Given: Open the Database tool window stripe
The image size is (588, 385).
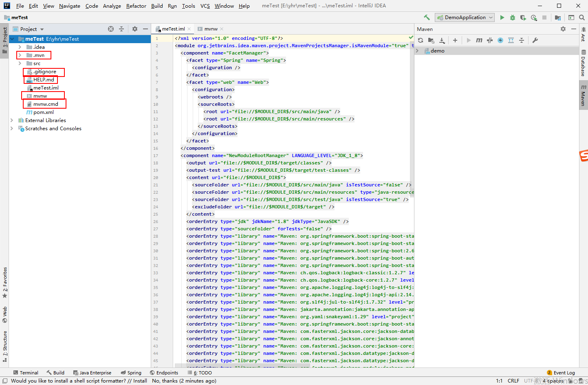Looking at the screenshot, I should click(x=584, y=63).
